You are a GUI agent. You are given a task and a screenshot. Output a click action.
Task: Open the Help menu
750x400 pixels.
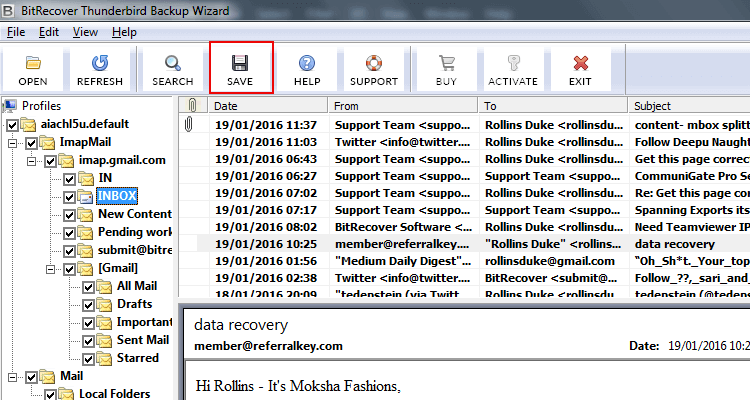124,32
